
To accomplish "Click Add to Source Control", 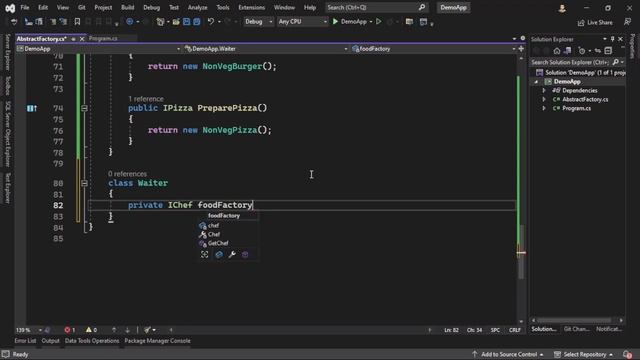I will [508, 354].
